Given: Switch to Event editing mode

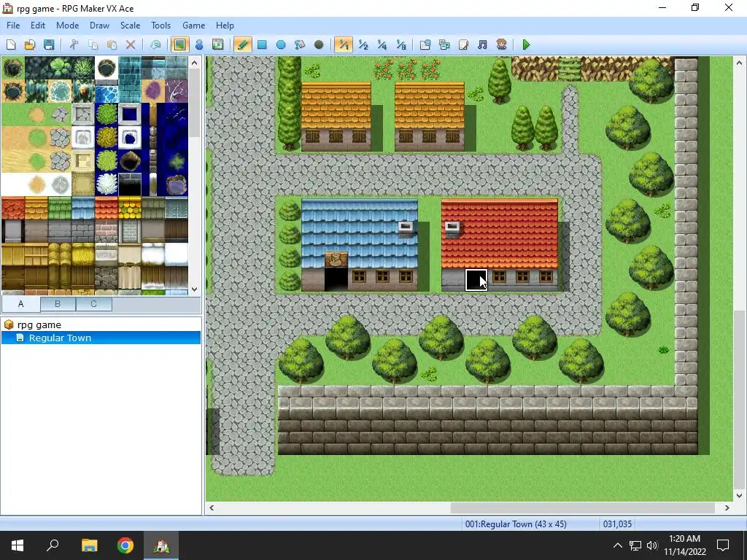Looking at the screenshot, I should (x=199, y=44).
